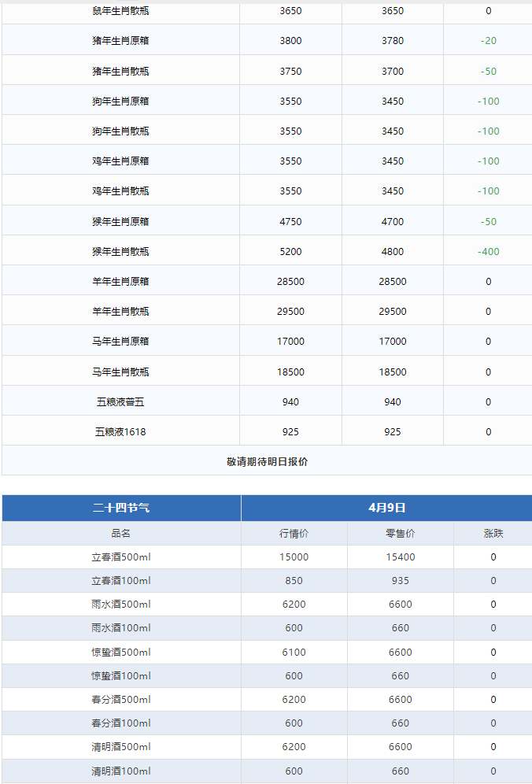This screenshot has height=784, width=532.
Task: Click the 雨水酒100ml product name
Action: click(121, 627)
